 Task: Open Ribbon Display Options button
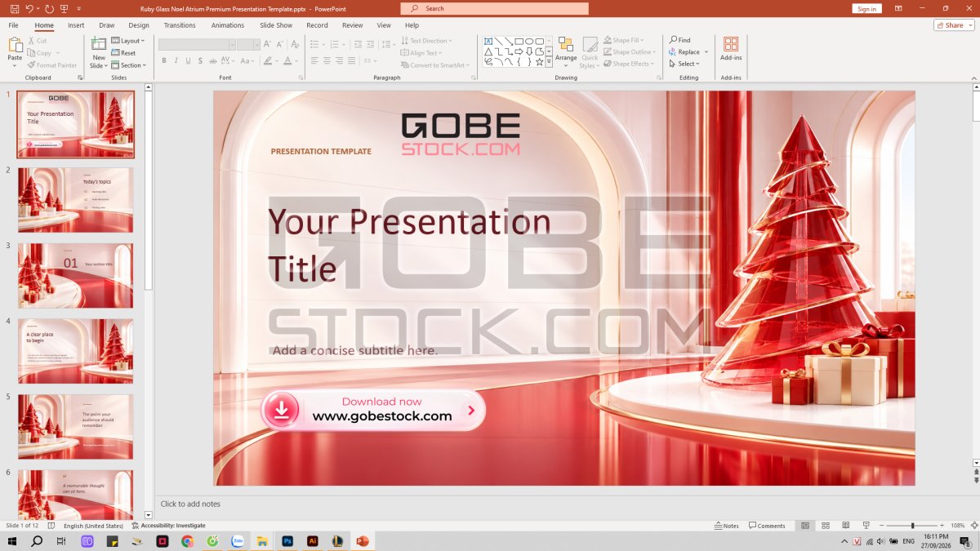[898, 8]
